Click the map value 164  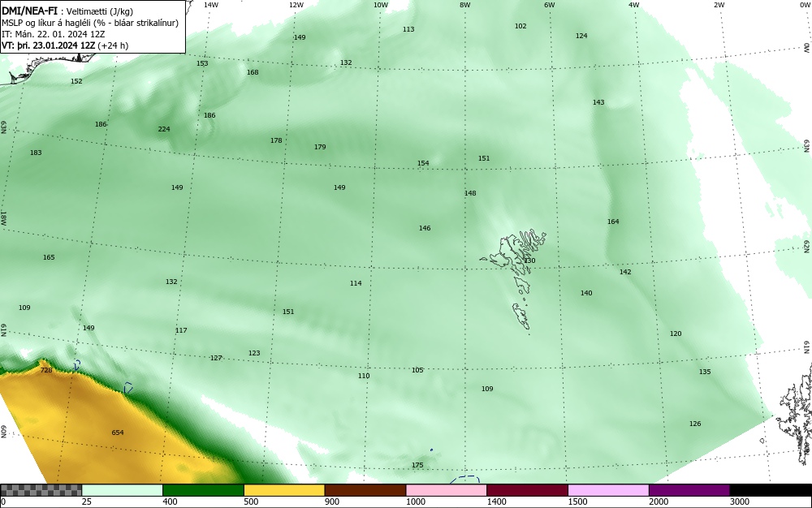click(613, 222)
